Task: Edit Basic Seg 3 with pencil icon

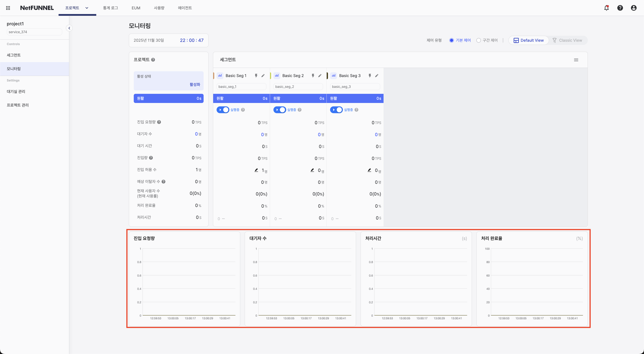Action: click(377, 76)
